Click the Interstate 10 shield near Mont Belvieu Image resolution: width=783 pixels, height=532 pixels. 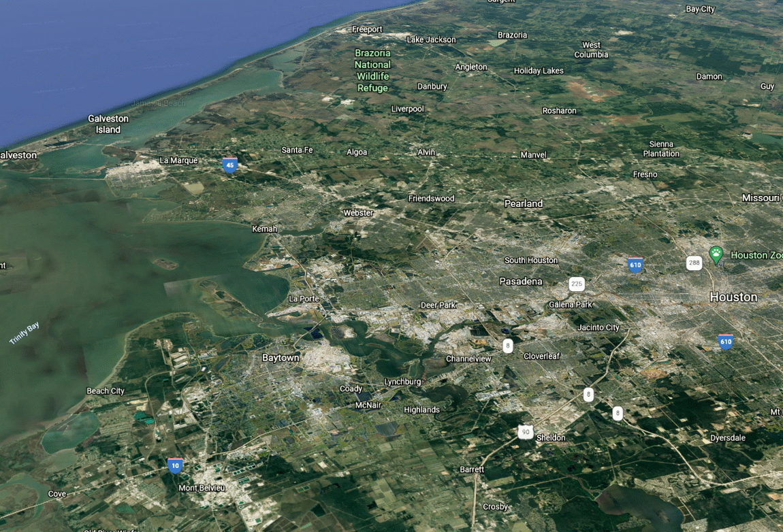(175, 465)
